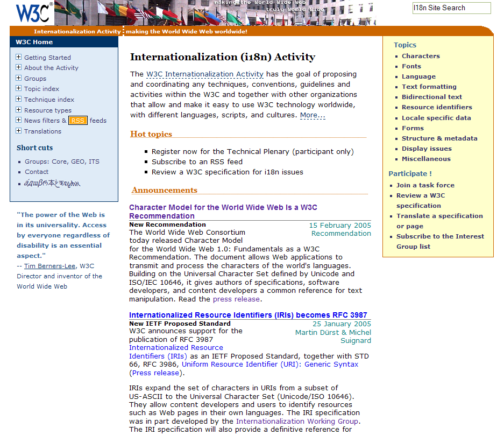This screenshot has height=435, width=504.
Task: Click the orange RSS badge
Action: coord(78,121)
